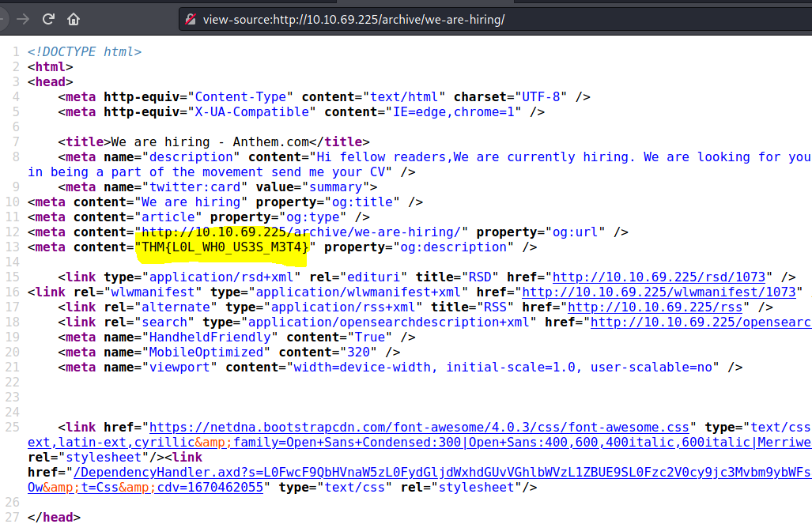Click the 'We are hiring - Anthem.com' title text

(210, 142)
